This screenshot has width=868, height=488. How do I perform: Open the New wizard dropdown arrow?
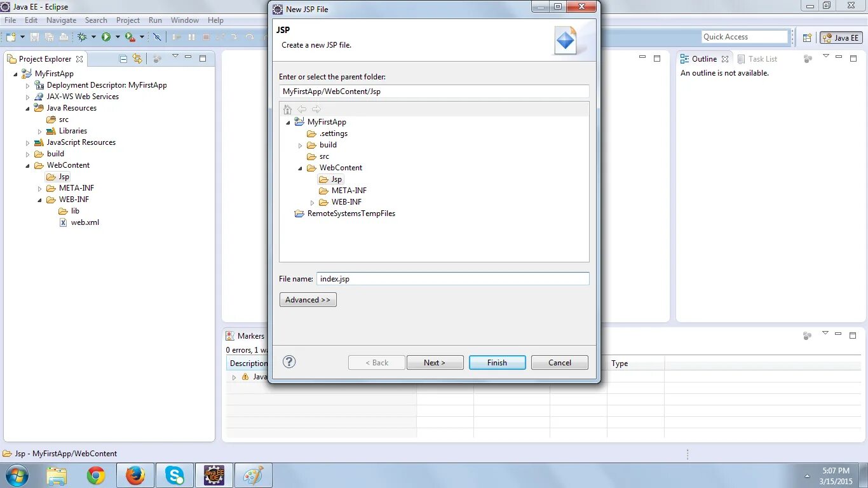point(22,37)
